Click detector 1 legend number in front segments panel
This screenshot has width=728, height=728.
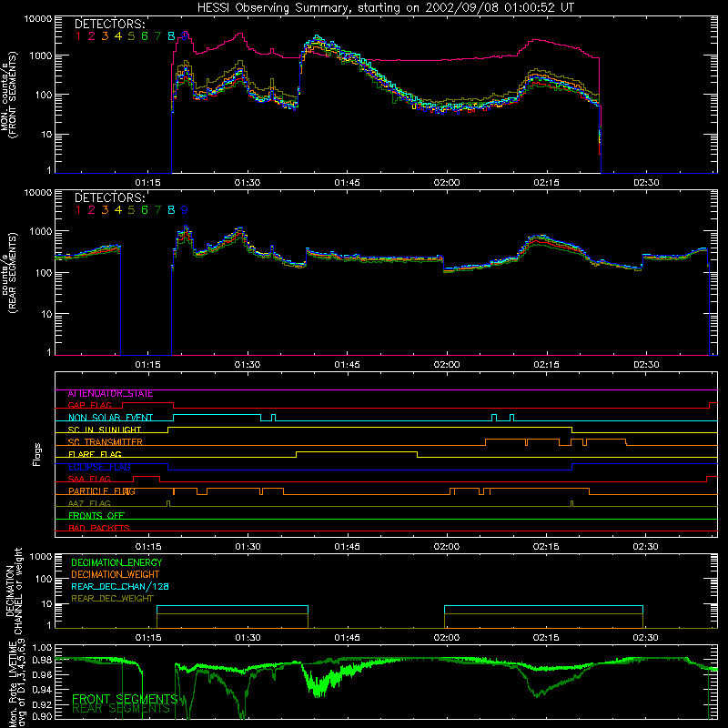[78, 36]
